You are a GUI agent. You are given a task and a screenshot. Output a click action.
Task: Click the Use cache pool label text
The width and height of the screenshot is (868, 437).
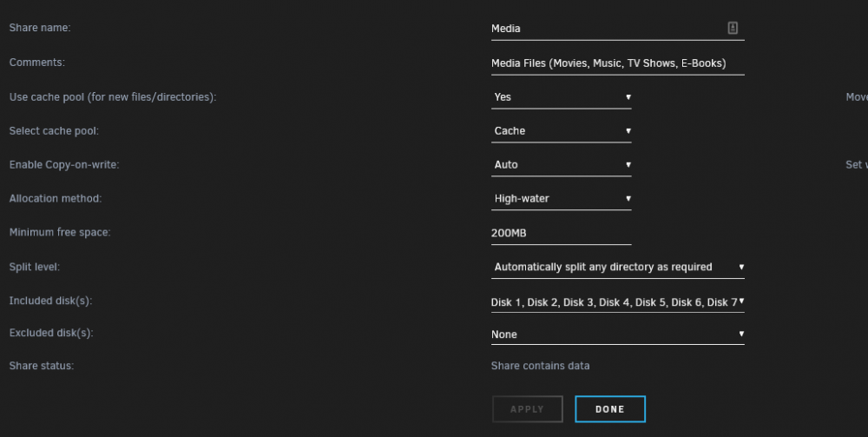pos(113,97)
